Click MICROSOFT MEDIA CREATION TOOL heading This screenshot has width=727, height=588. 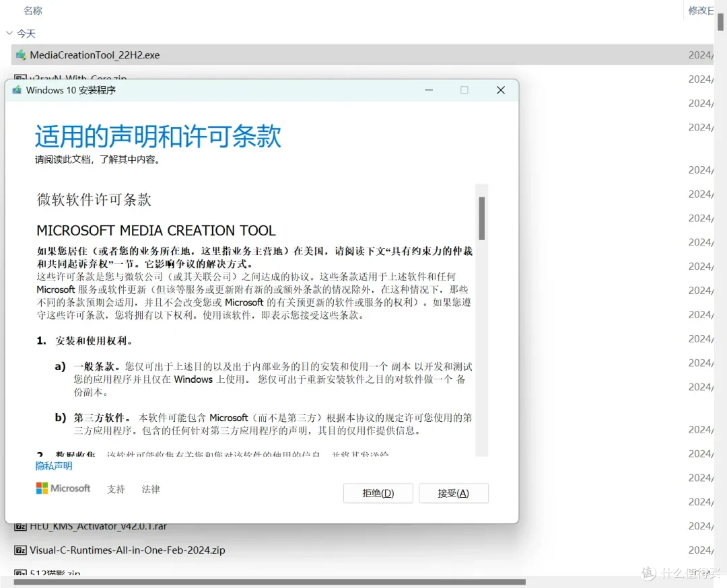point(156,230)
